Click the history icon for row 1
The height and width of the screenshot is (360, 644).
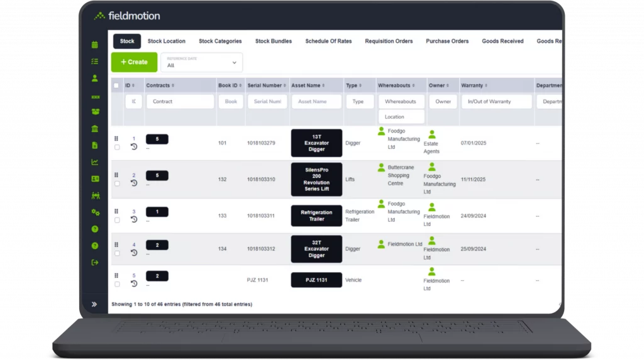[134, 147]
